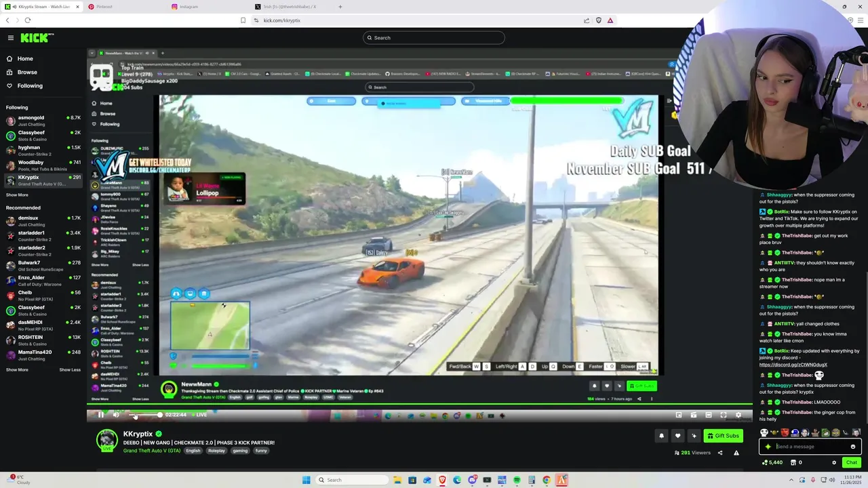The width and height of the screenshot is (868, 488).
Task: Open Following in sidebar
Action: pos(30,85)
